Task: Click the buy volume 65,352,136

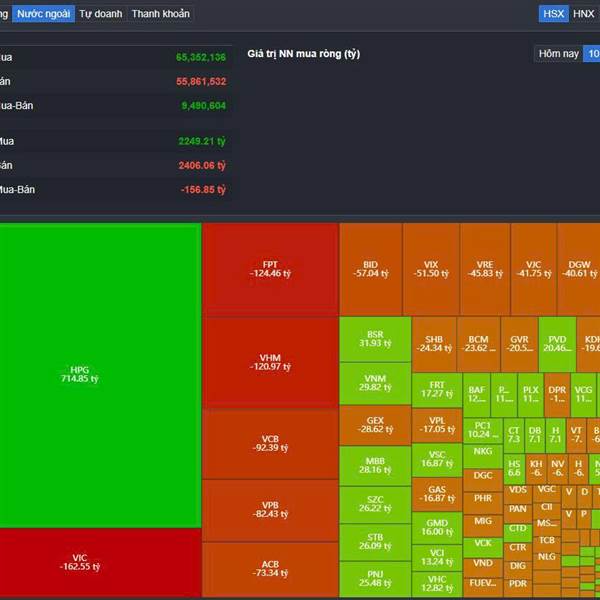Action: pyautogui.click(x=201, y=57)
